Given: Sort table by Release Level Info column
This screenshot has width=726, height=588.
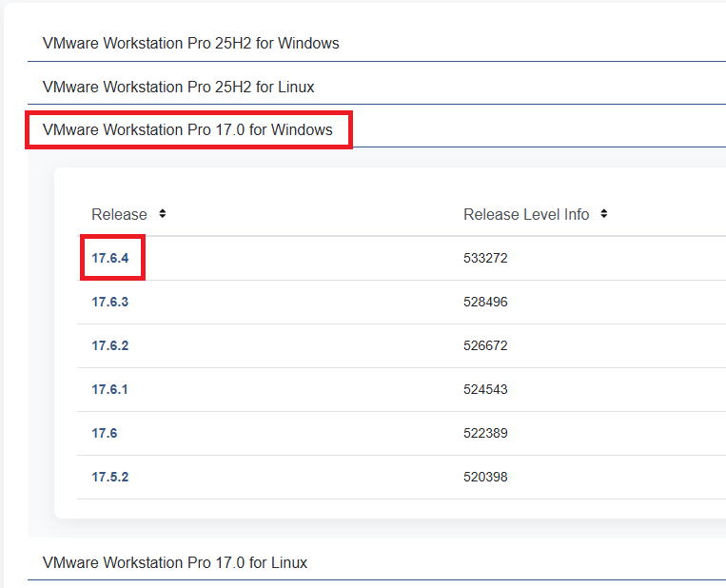Looking at the screenshot, I should click(x=604, y=214).
